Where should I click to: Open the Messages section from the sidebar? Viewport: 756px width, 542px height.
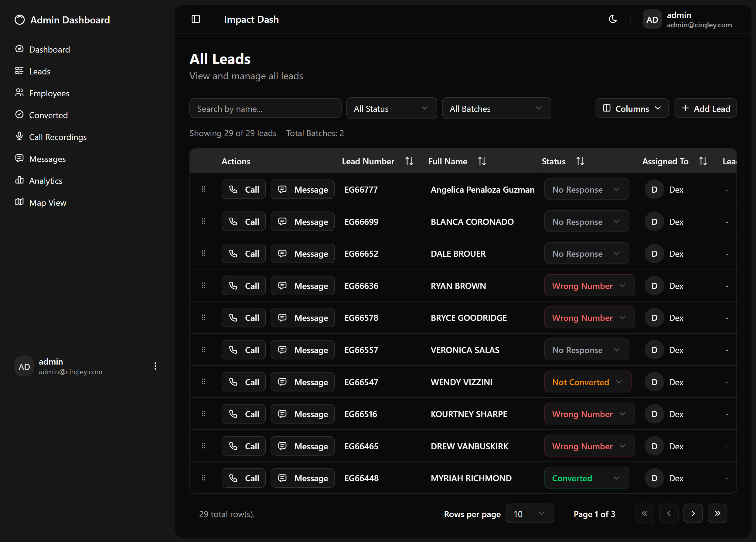47,159
